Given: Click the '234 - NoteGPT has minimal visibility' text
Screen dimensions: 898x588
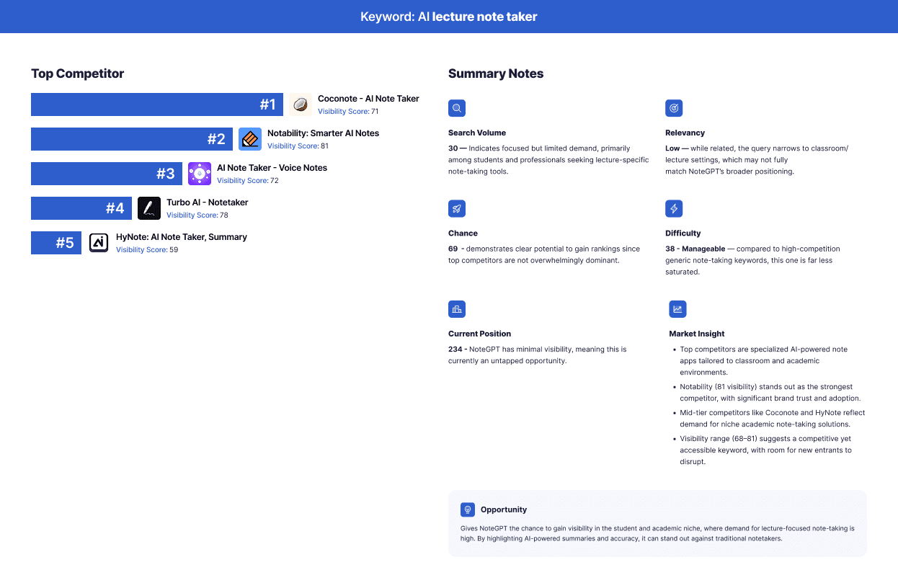Looking at the screenshot, I should [538, 355].
